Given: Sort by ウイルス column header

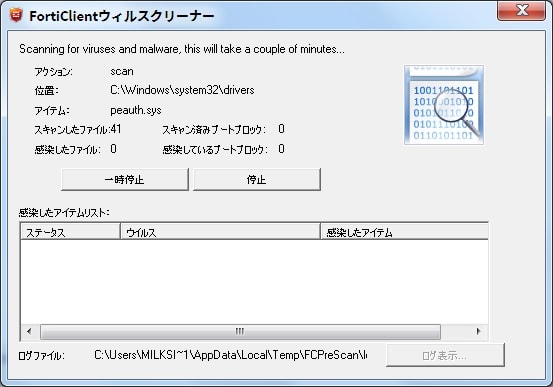Looking at the screenshot, I should click(x=220, y=232).
